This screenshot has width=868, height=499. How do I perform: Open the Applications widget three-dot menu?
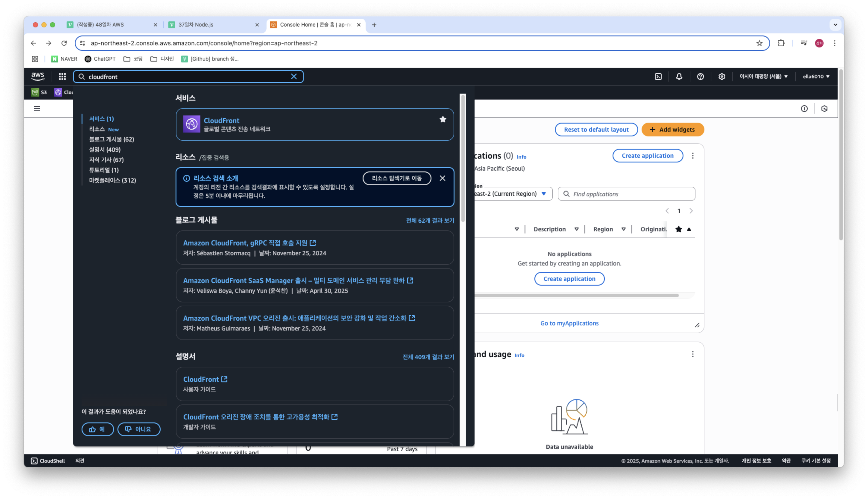(693, 156)
